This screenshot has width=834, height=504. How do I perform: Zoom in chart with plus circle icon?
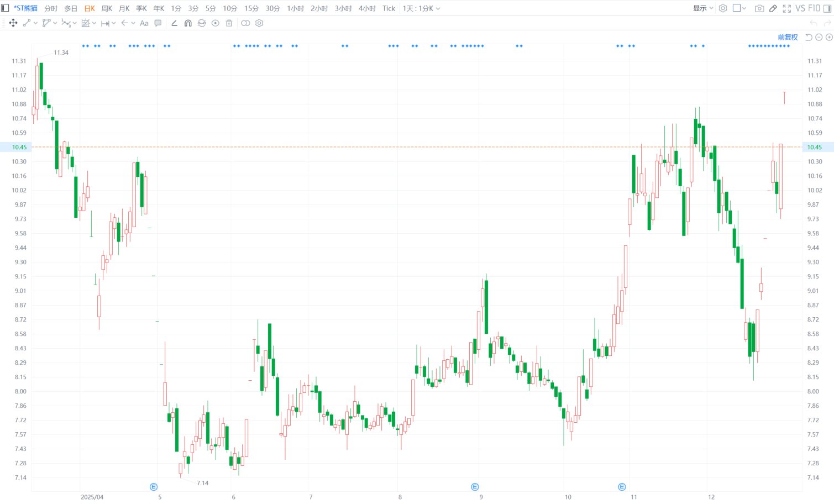829,37
